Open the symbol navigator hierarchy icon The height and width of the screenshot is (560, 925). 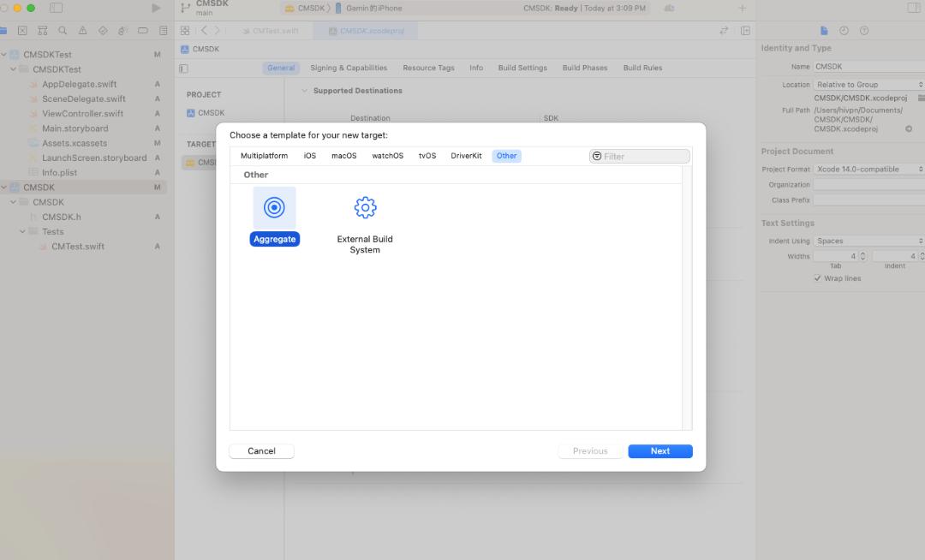[x=43, y=31]
